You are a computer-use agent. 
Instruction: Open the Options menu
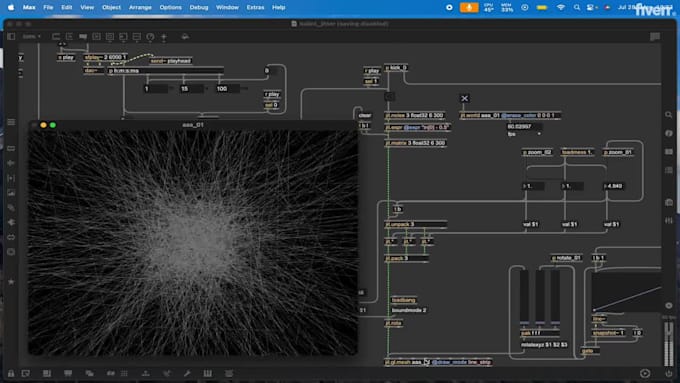point(170,7)
